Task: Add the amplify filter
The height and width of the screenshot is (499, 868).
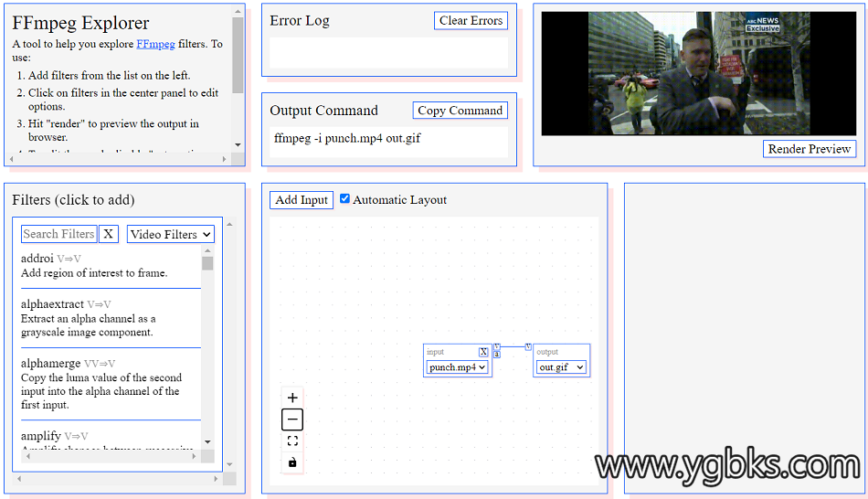Action: pyautogui.click(x=111, y=438)
